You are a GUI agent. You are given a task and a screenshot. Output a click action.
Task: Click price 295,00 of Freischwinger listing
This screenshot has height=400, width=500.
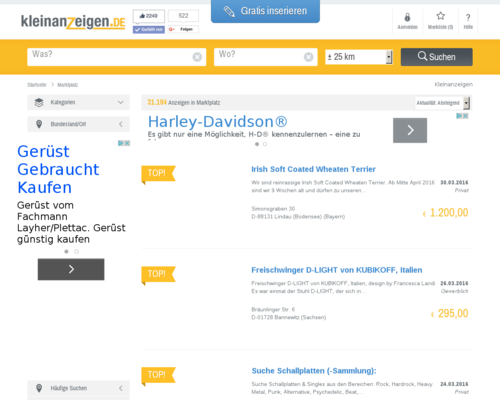tap(450, 313)
